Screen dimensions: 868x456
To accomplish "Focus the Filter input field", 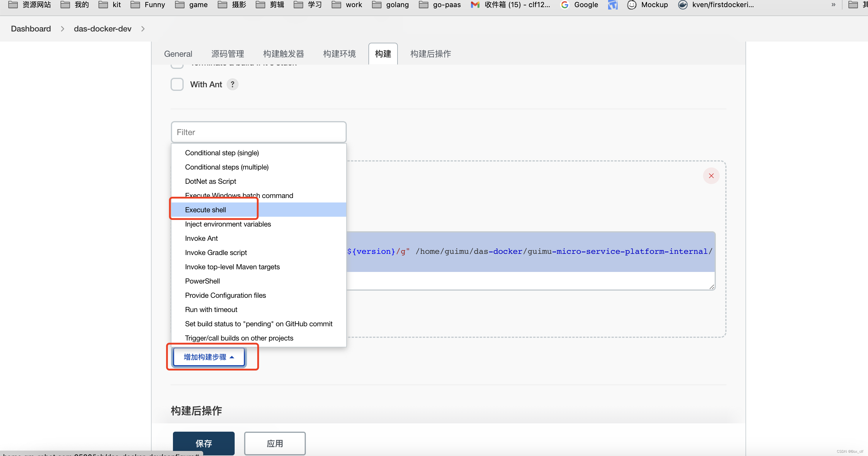I will click(258, 132).
